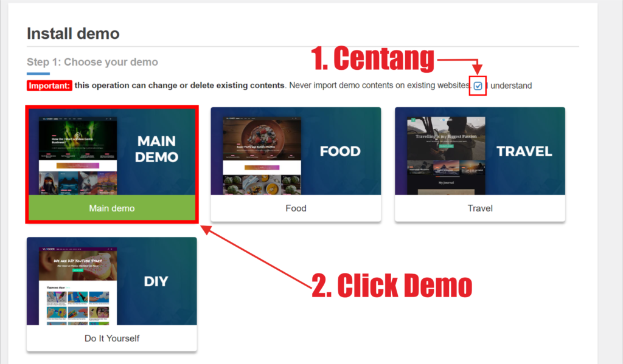This screenshot has width=623, height=364.
Task: Check the 'I understand' checkbox
Action: pos(478,86)
